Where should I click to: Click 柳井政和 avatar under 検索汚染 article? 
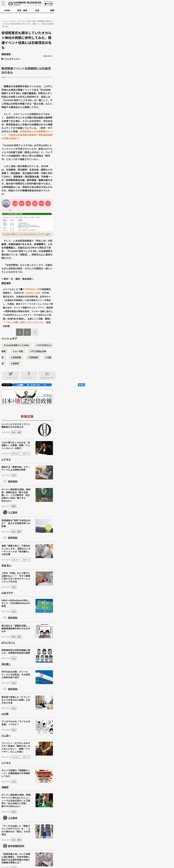tap(5, 481)
